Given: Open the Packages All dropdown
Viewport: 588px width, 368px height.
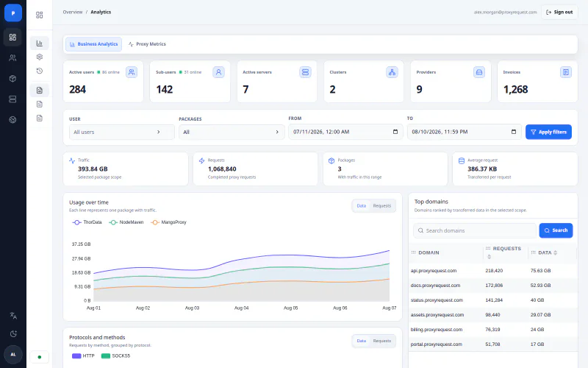Looking at the screenshot, I should (232, 132).
